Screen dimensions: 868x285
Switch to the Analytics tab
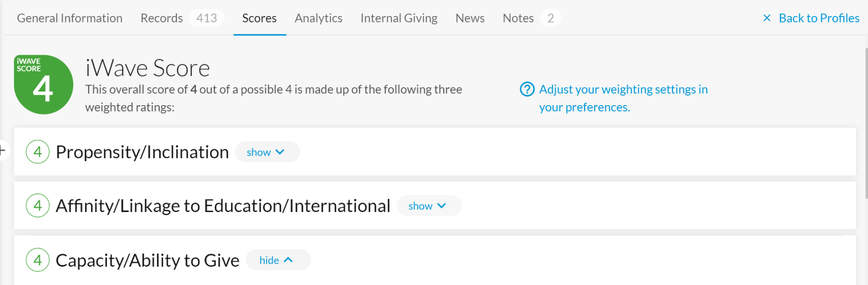(x=318, y=18)
